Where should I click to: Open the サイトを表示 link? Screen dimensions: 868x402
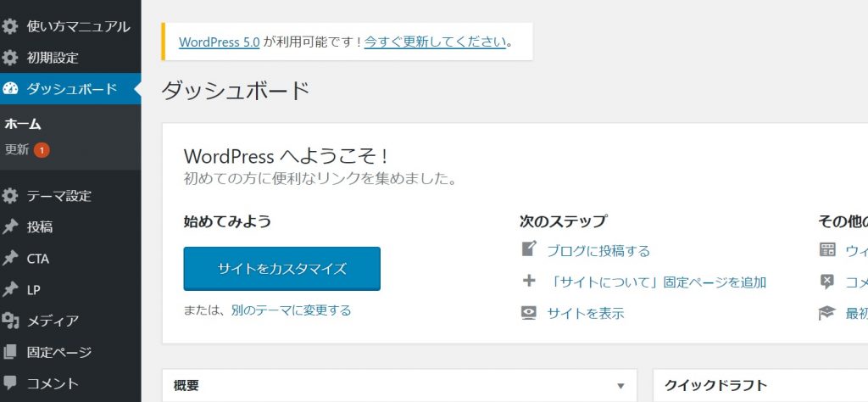coord(586,314)
